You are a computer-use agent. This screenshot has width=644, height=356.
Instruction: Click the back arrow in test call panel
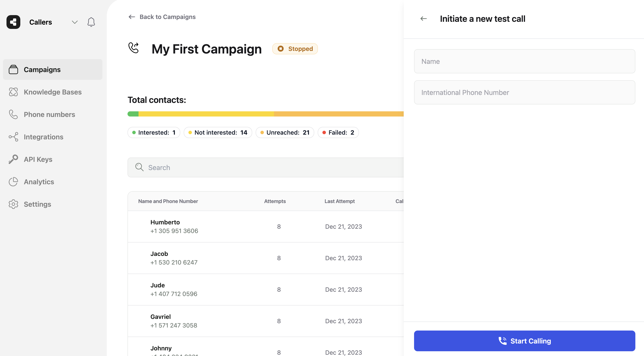(423, 19)
